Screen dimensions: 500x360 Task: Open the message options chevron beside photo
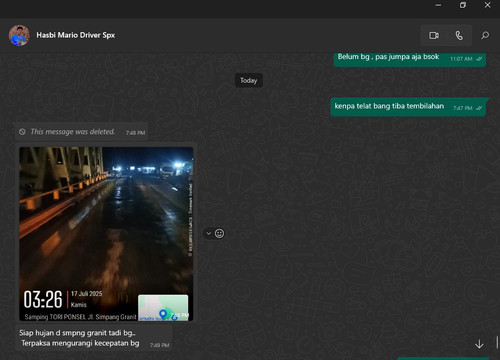tap(208, 233)
